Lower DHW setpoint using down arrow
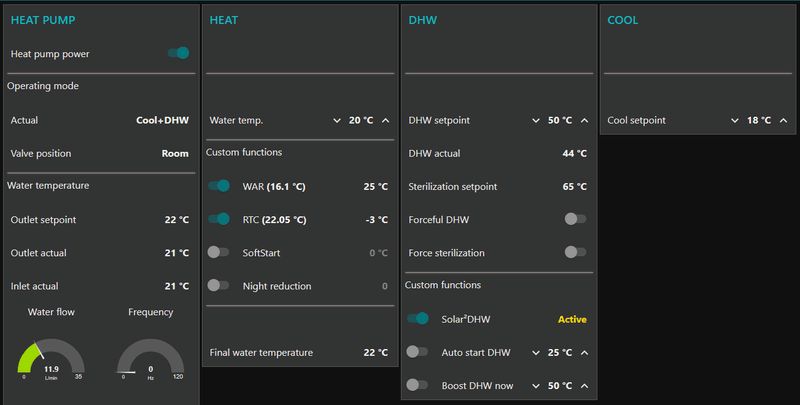Screen dimensions: 800x405 point(535,121)
